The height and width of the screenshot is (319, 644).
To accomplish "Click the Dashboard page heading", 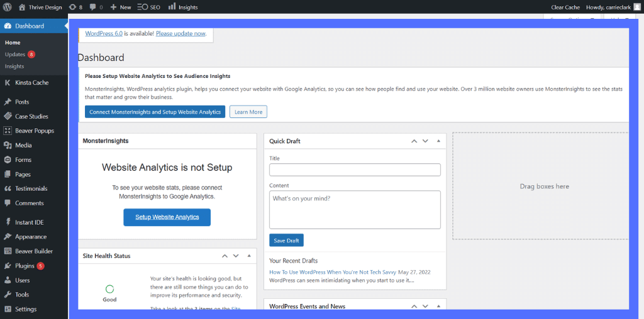I will [x=101, y=57].
